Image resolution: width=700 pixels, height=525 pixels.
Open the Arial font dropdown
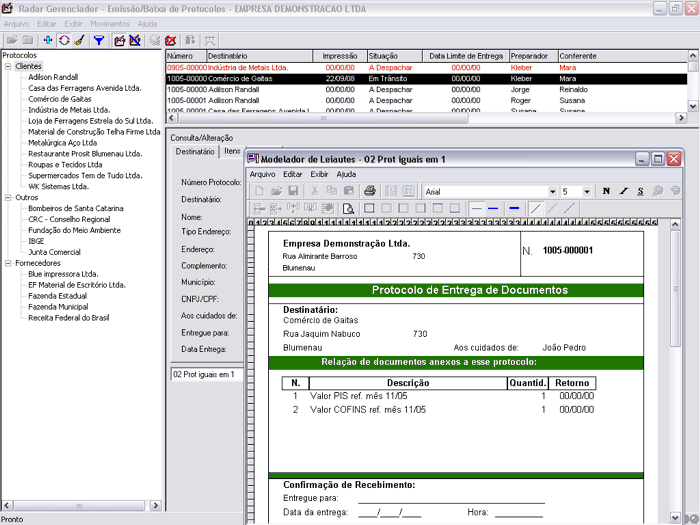point(552,191)
